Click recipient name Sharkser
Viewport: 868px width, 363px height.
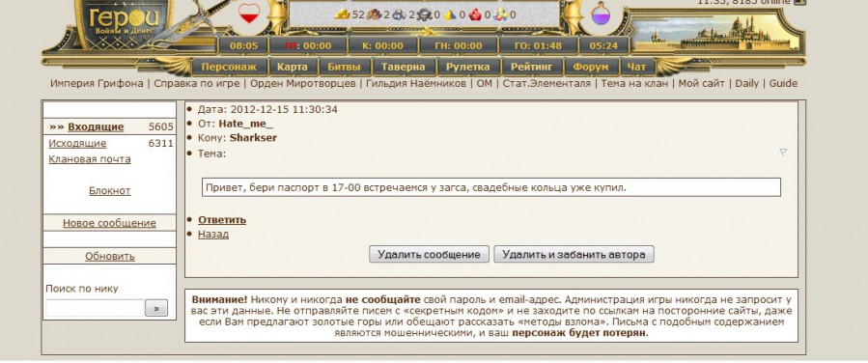pos(253,138)
